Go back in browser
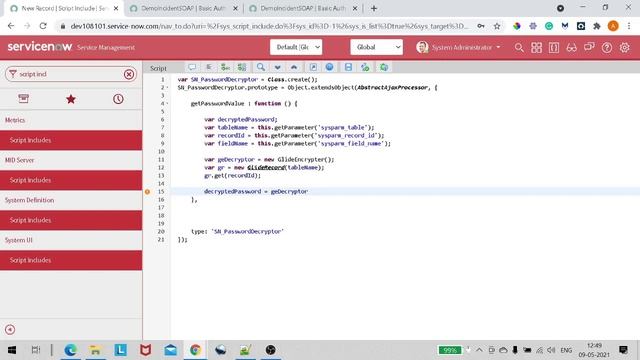The width and height of the screenshot is (640, 360). 11,26
